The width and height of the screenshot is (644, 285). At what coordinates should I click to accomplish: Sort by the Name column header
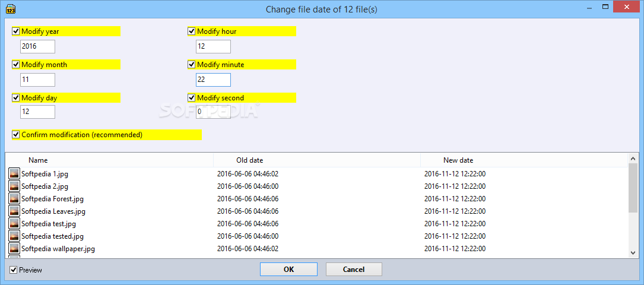[109, 160]
